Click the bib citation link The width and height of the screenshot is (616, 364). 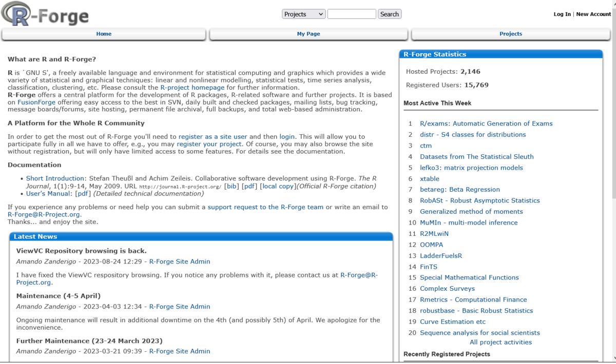click(x=232, y=186)
